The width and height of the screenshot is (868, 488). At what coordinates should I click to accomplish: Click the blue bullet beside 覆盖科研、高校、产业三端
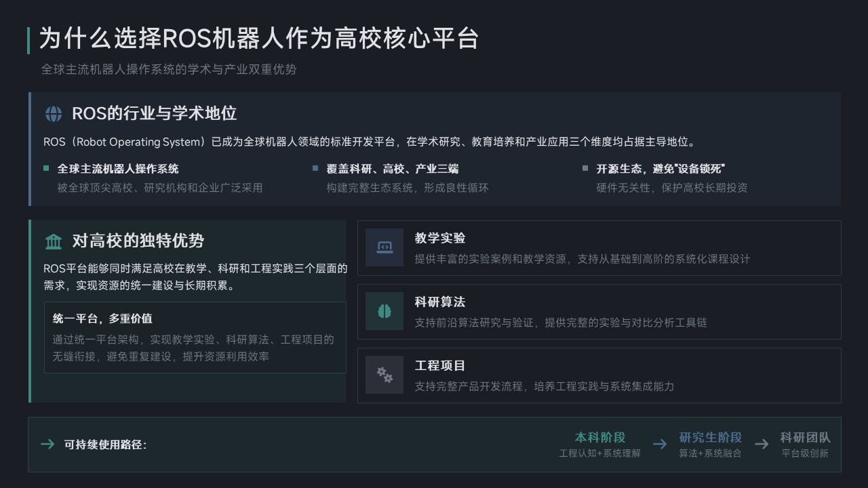click(315, 168)
